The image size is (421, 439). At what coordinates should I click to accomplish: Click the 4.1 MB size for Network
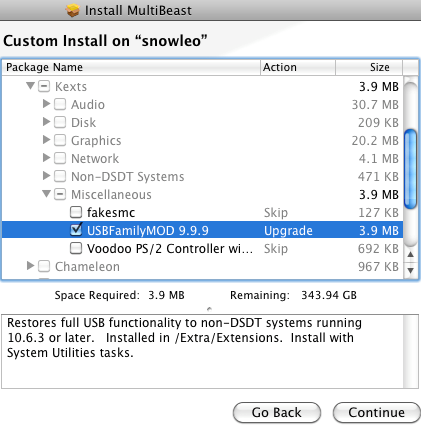(379, 159)
